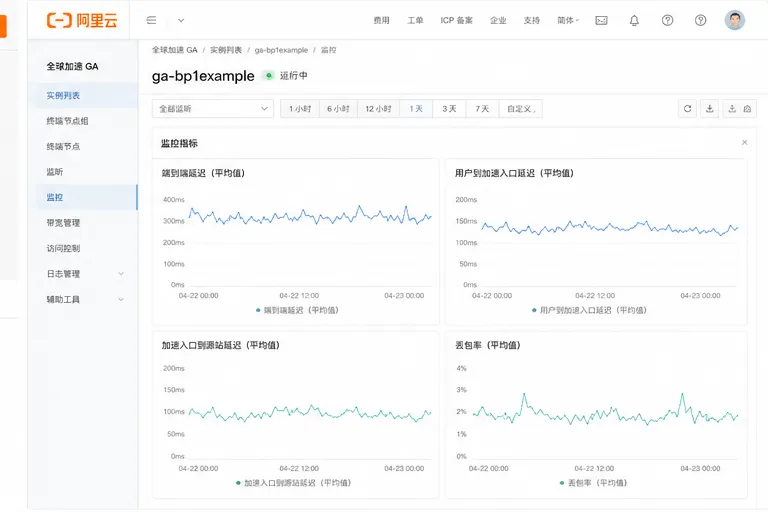Open ICP 备案 in top navigation
This screenshot has width=768, height=512.
coord(456,21)
